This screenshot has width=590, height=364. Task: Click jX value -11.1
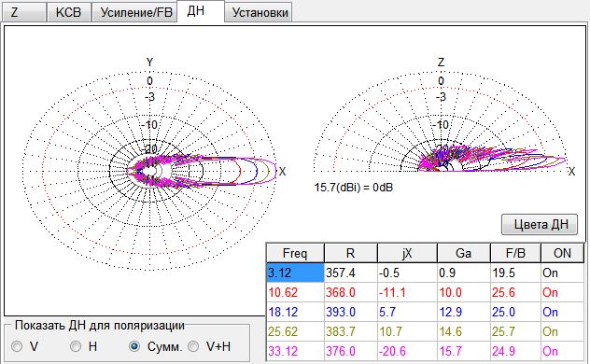(x=407, y=292)
